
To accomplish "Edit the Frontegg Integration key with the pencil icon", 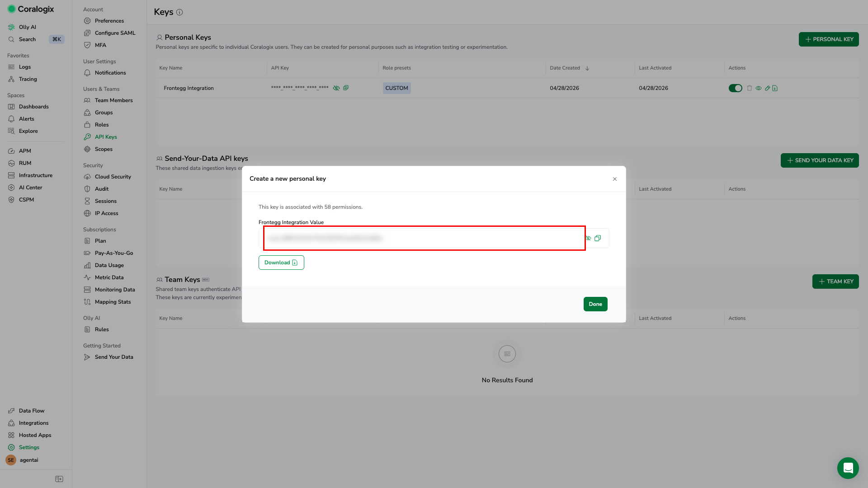I will [767, 88].
